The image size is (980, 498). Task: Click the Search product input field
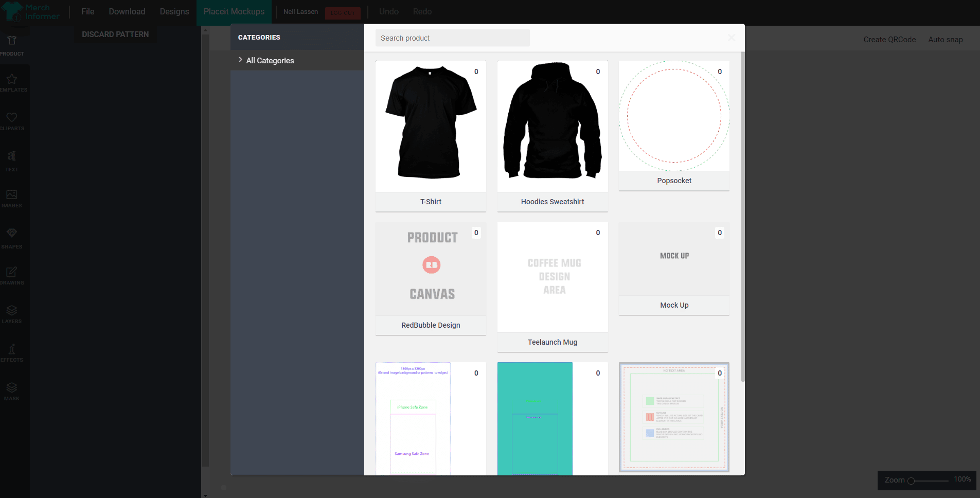(x=452, y=38)
